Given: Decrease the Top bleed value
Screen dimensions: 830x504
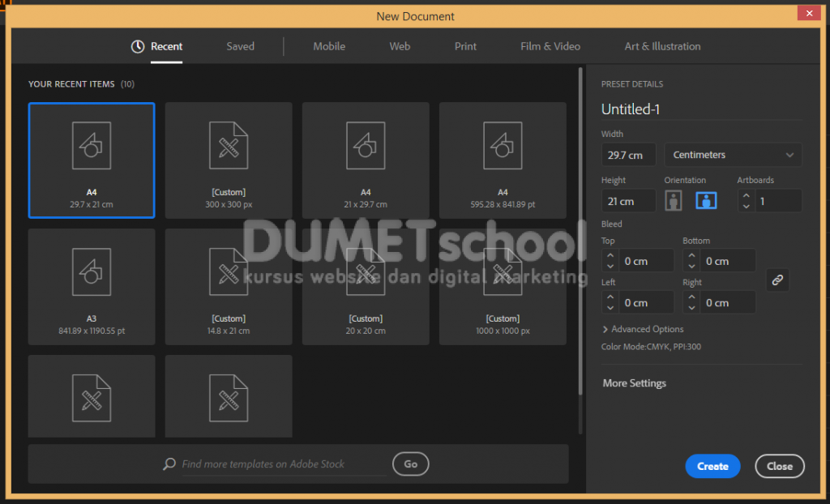Looking at the screenshot, I should [610, 267].
